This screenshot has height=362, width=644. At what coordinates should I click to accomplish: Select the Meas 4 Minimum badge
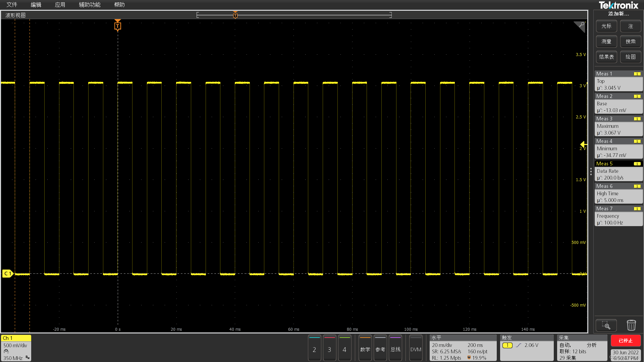[619, 148]
